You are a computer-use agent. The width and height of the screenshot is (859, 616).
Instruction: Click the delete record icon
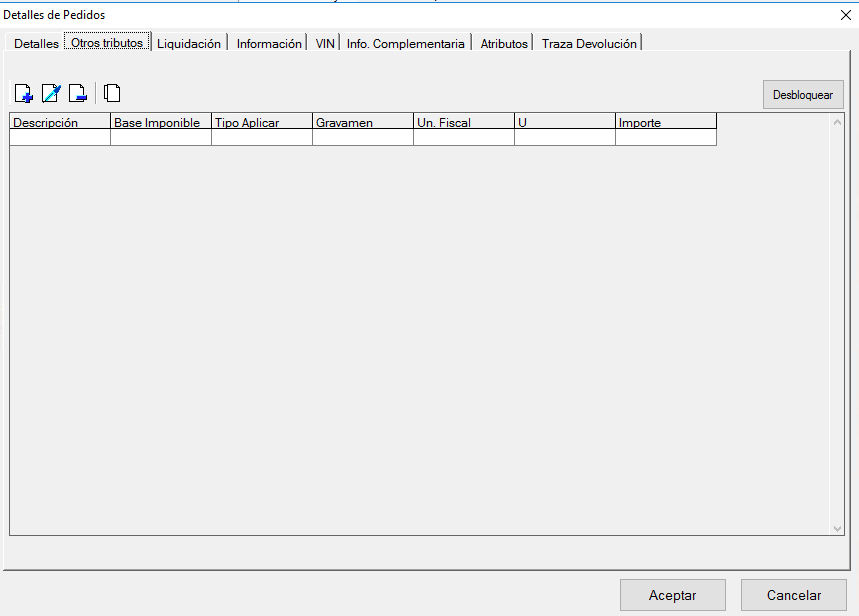tap(78, 94)
